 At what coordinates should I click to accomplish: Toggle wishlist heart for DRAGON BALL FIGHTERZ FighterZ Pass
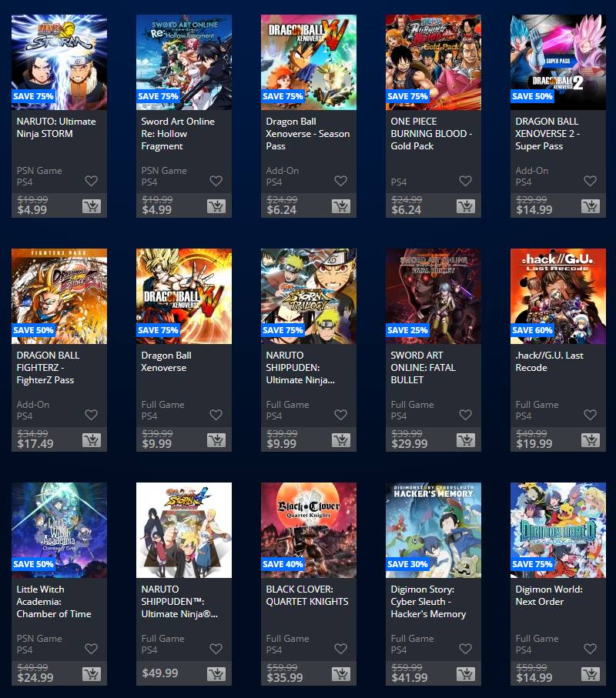coord(92,415)
